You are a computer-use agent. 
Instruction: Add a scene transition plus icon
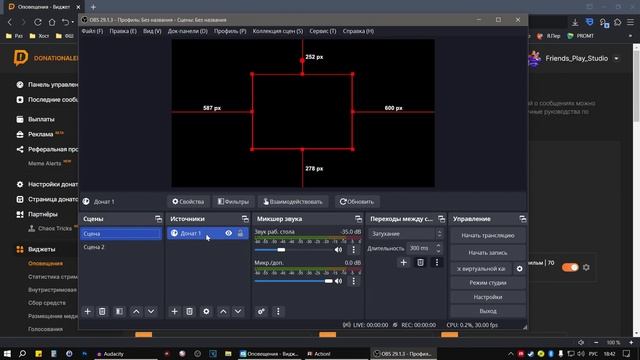[403, 262]
